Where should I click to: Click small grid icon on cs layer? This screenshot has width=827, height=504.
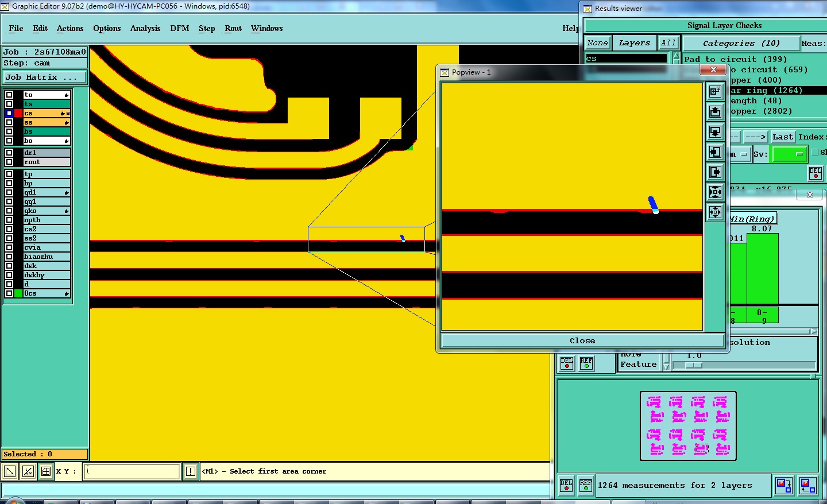pos(68,113)
